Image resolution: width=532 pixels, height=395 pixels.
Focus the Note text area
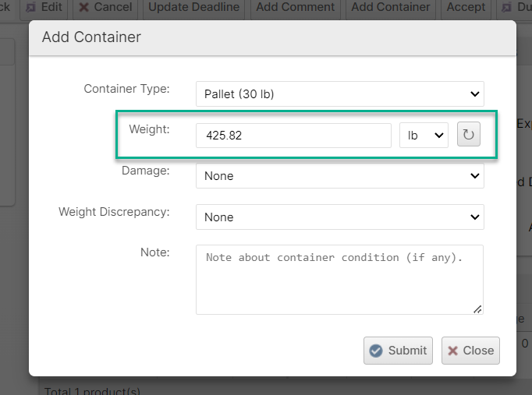point(339,280)
